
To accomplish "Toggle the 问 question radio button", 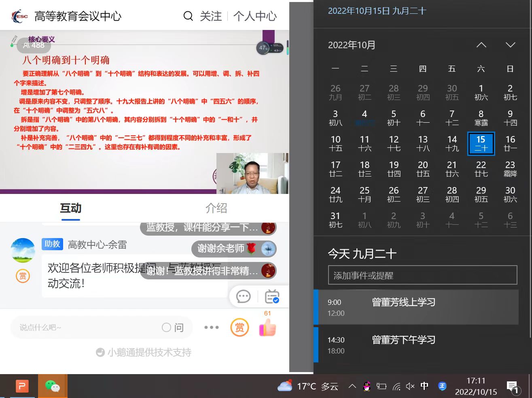I will [x=166, y=328].
